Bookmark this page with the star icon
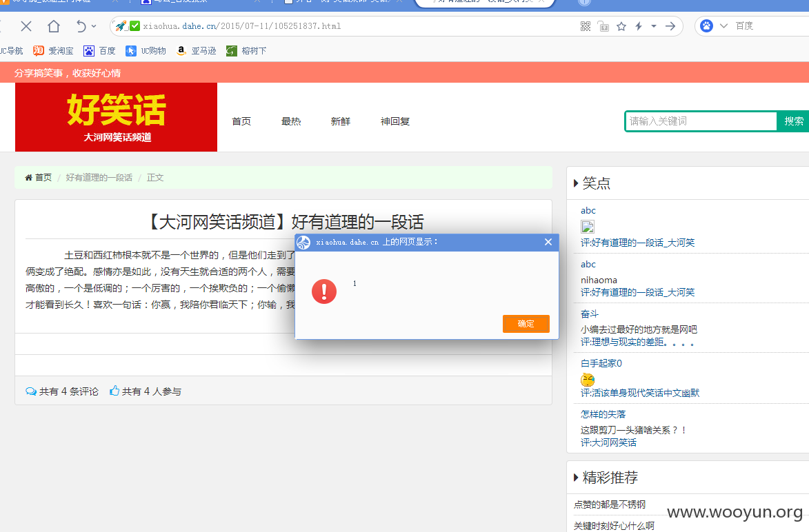Image resolution: width=809 pixels, height=532 pixels. [621, 26]
